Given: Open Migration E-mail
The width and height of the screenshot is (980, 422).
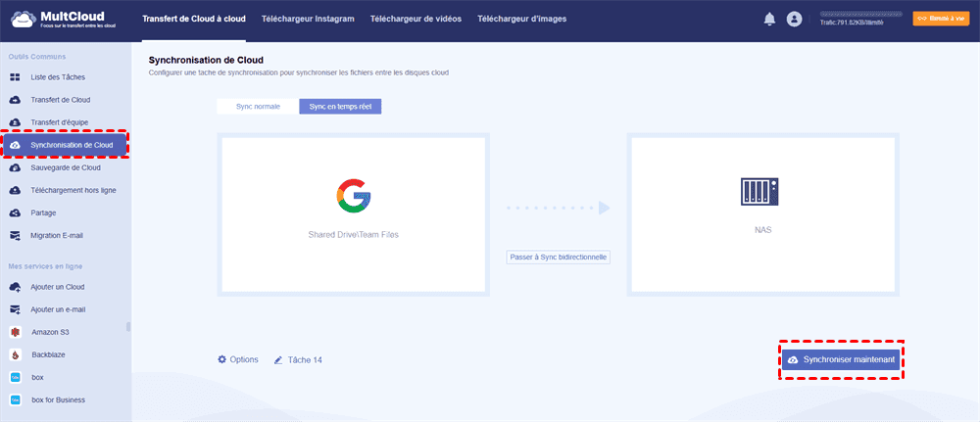Looking at the screenshot, I should [x=57, y=236].
